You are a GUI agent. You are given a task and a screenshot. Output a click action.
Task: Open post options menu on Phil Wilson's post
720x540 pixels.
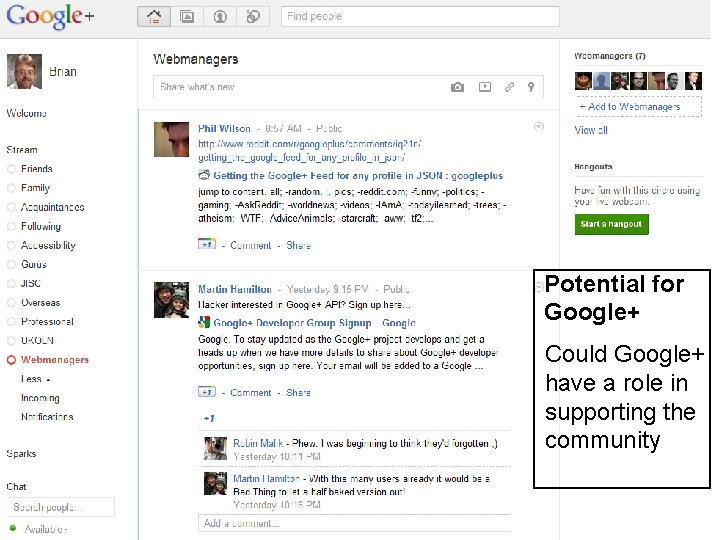point(539,127)
